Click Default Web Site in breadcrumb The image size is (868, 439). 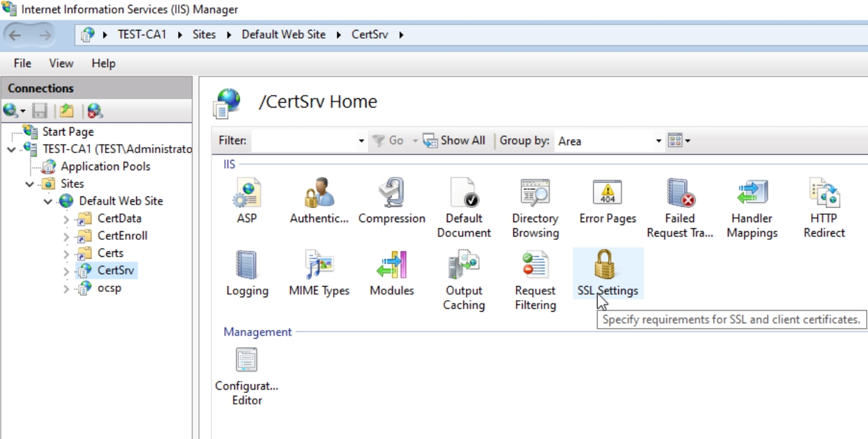coord(284,34)
